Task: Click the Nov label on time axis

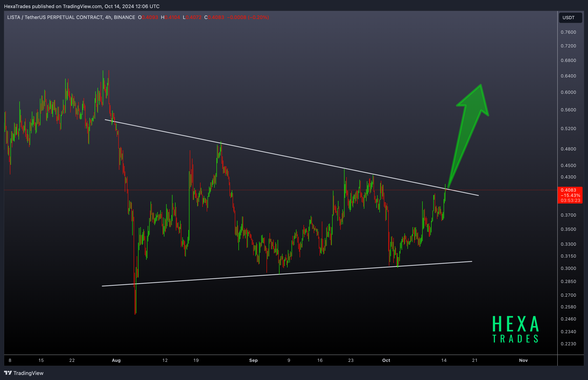Action: tap(523, 360)
